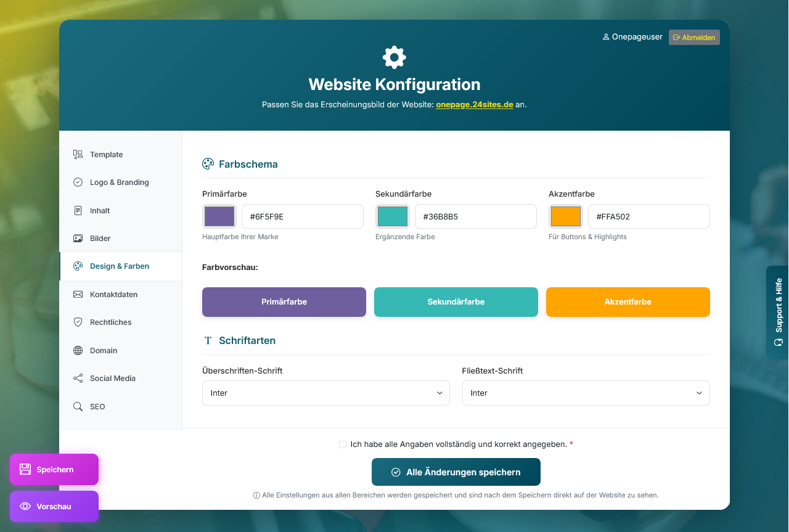Check the confirmation checkbox above the save button
Image resolution: width=789 pixels, height=532 pixels.
click(343, 444)
